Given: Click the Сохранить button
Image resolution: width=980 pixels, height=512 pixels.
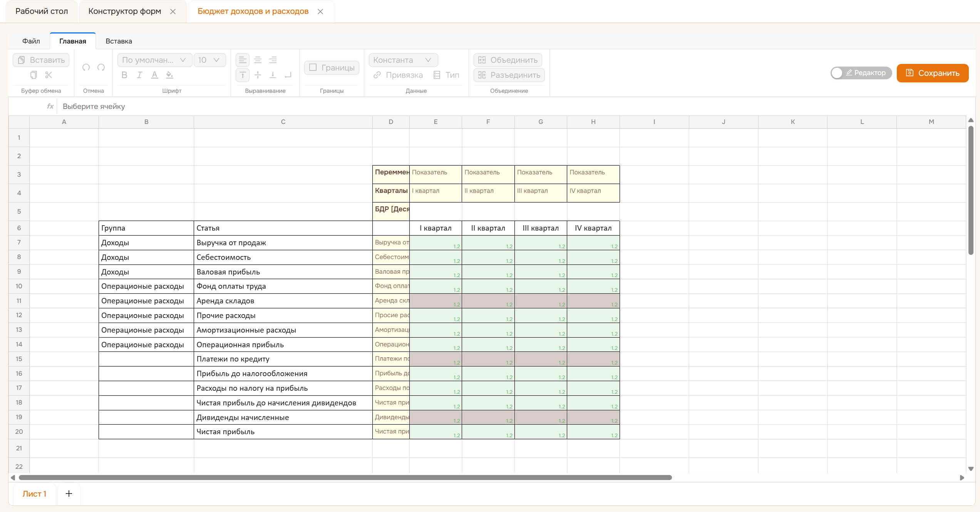Looking at the screenshot, I should tap(933, 73).
